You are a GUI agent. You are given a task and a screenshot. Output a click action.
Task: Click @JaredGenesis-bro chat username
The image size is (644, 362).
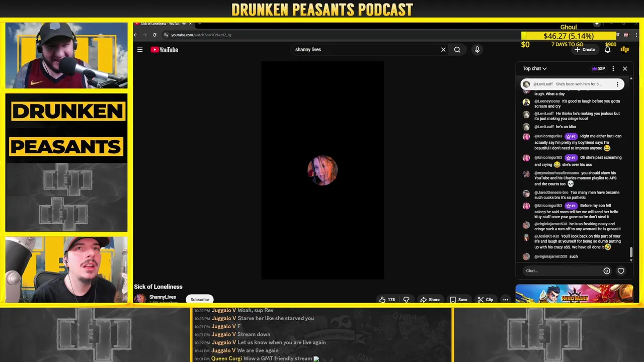551,193
